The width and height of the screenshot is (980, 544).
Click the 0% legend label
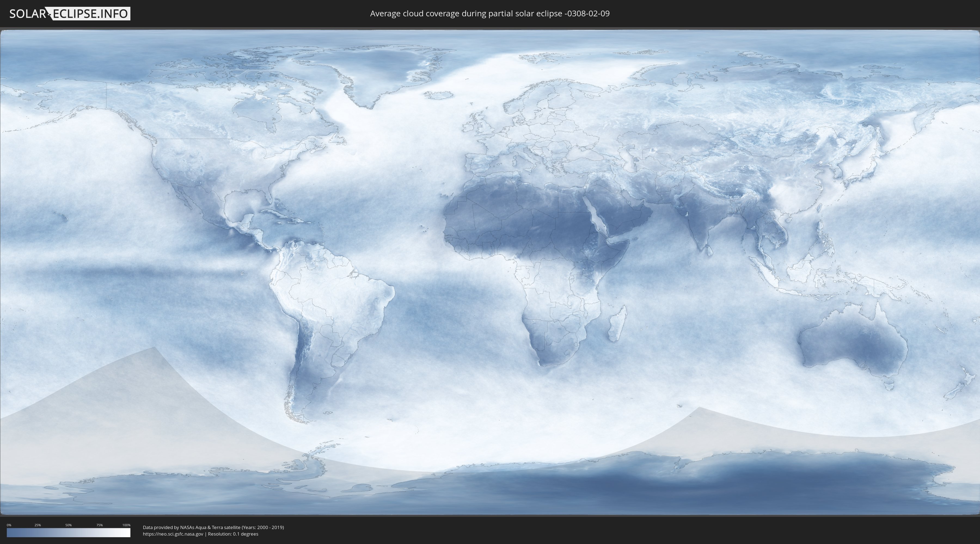tap(9, 525)
